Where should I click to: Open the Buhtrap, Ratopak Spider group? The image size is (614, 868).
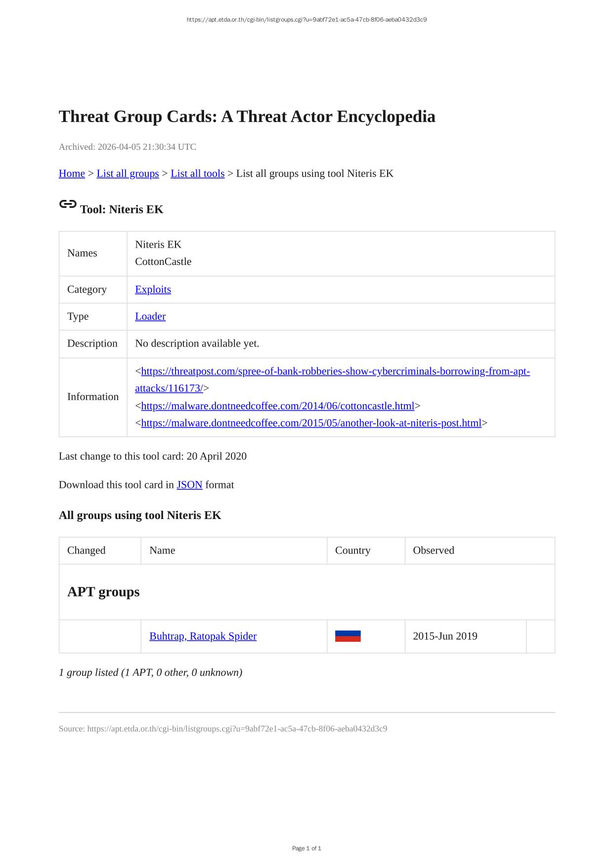tap(203, 636)
